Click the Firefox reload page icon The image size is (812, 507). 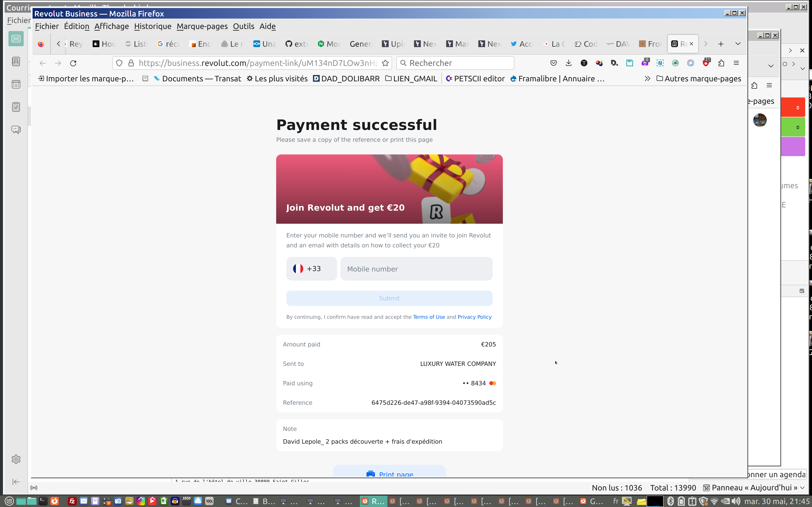pyautogui.click(x=73, y=63)
